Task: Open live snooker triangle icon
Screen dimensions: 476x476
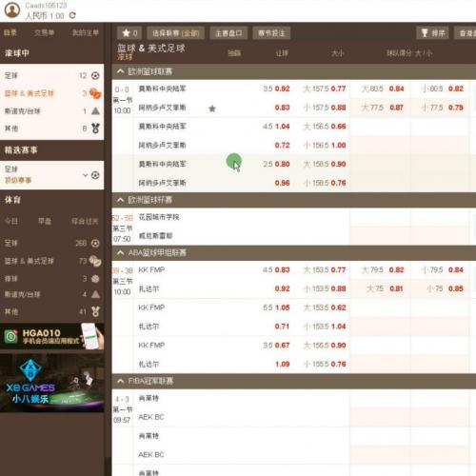Action: click(x=95, y=111)
